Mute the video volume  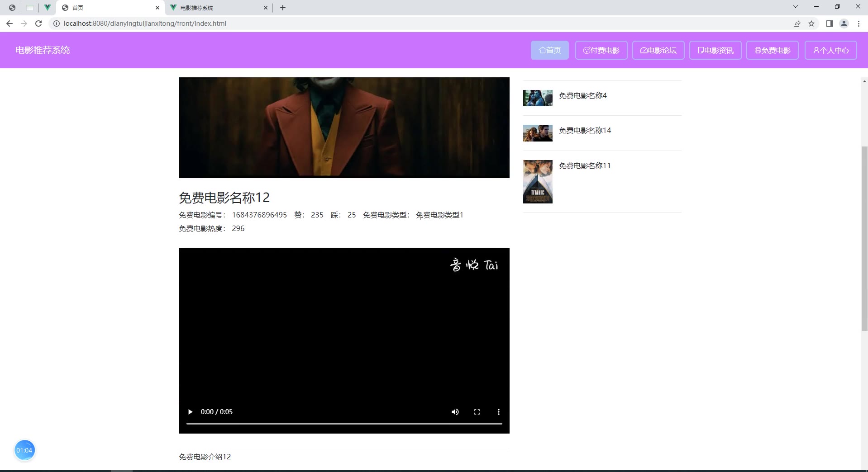[x=455, y=412]
